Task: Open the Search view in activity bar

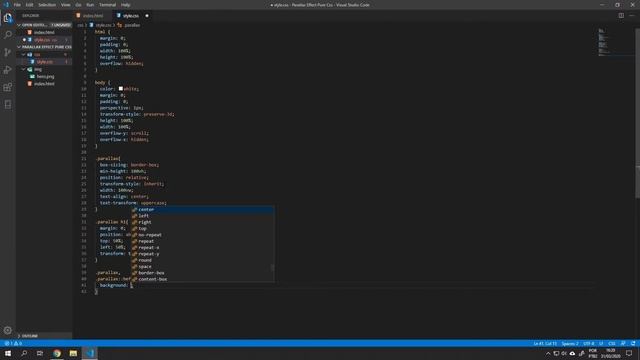Action: pos(8,35)
